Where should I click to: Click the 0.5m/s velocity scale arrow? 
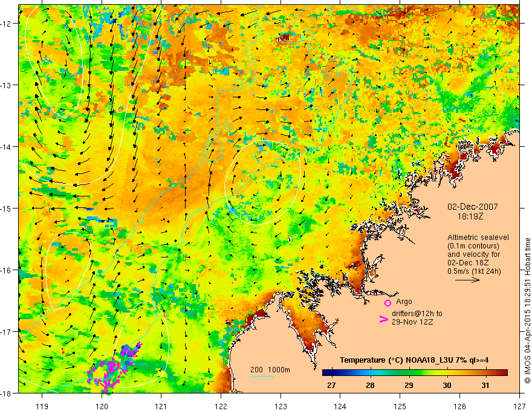tap(467, 280)
